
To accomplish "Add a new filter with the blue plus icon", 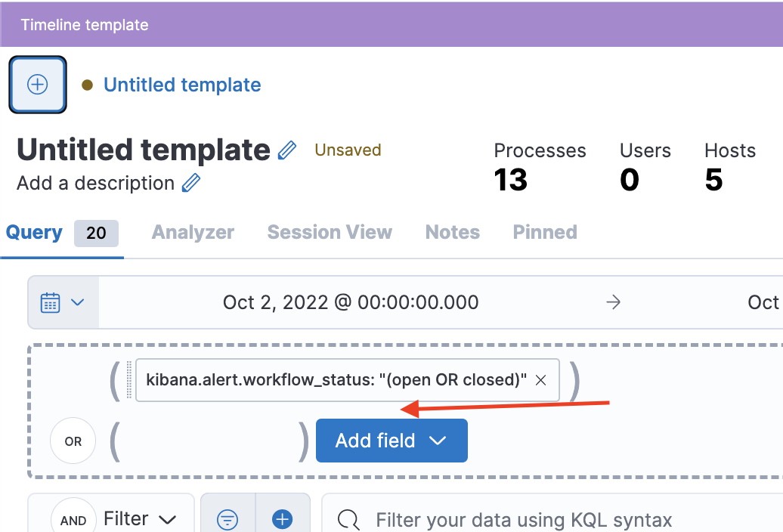I will [x=282, y=519].
